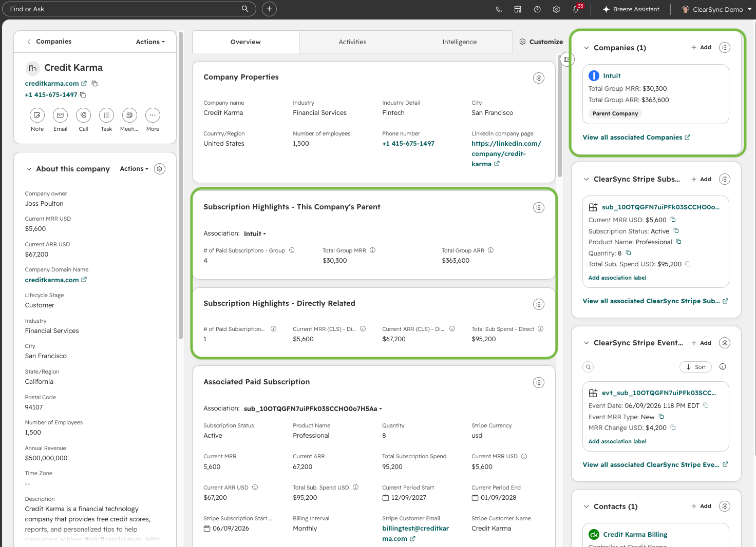Start a Call with Credit Karma

tap(83, 115)
